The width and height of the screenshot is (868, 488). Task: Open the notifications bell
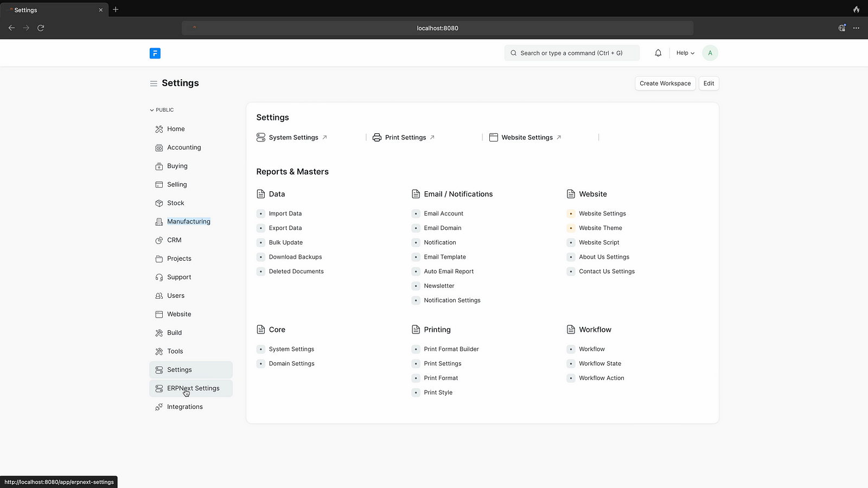(x=658, y=53)
